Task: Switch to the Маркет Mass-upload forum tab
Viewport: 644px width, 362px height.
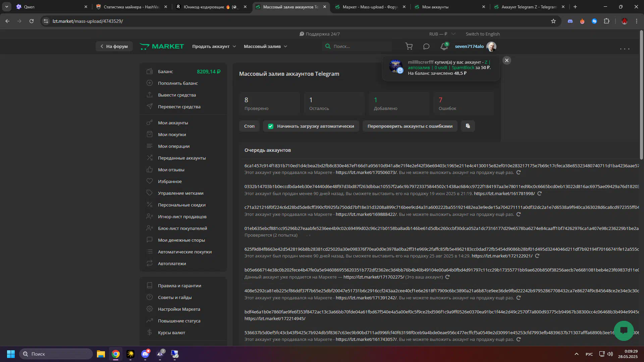Action: [370, 7]
